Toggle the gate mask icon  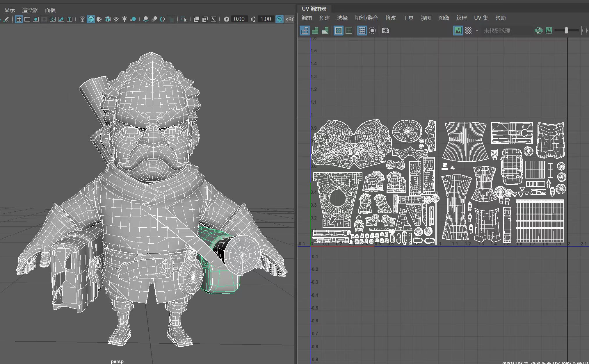coord(44,19)
